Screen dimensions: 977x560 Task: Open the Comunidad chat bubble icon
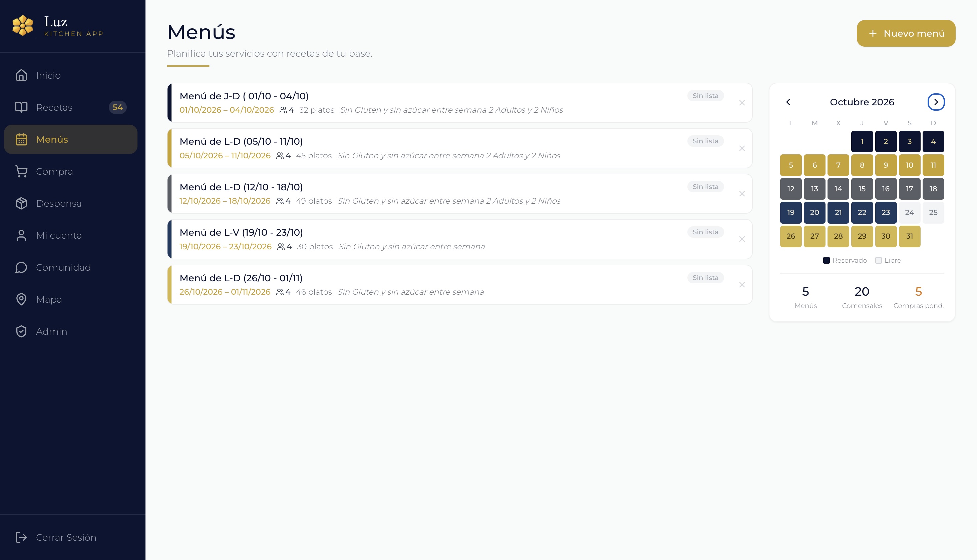tap(21, 267)
